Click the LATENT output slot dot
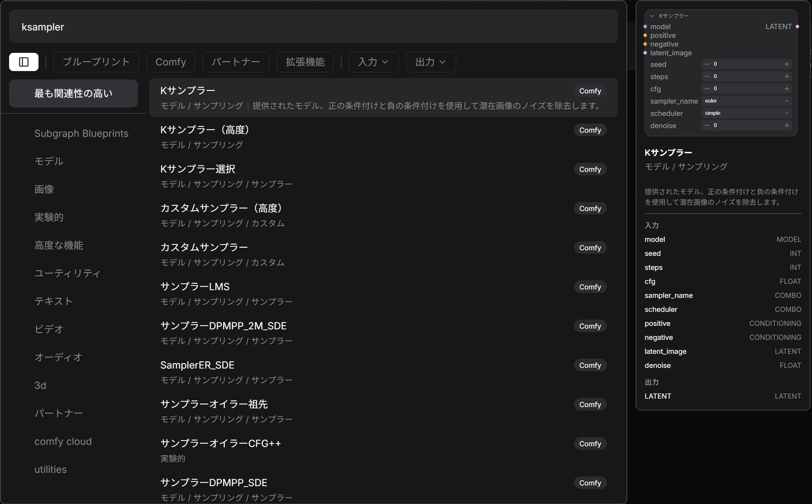 pyautogui.click(x=797, y=26)
